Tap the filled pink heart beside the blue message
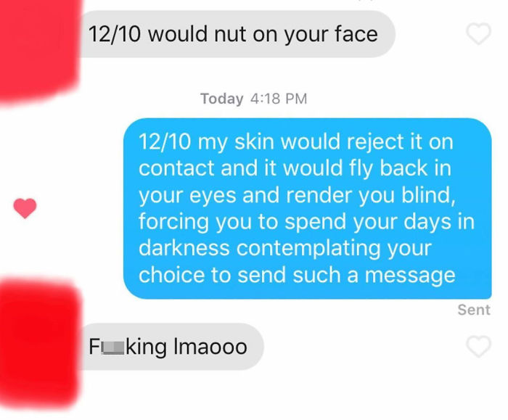 coord(25,208)
